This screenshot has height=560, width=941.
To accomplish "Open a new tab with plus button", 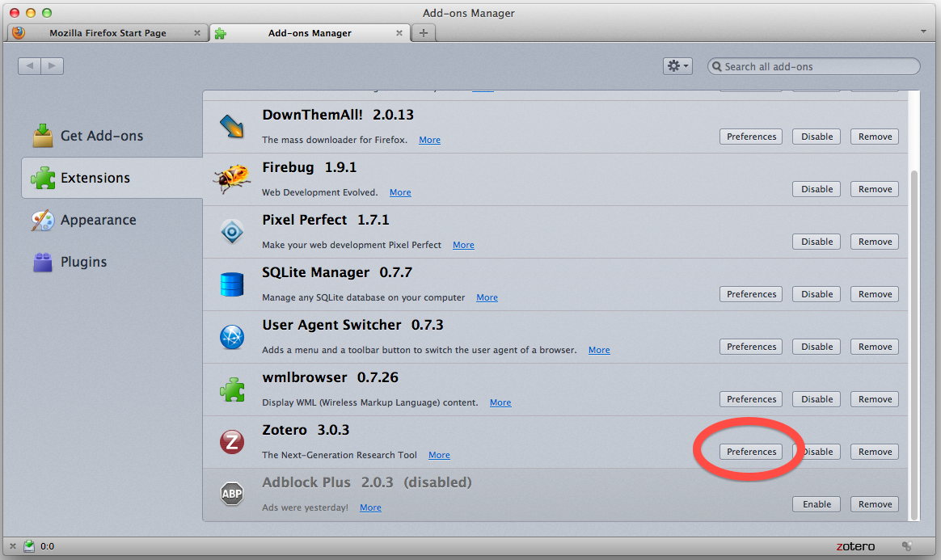I will coord(423,33).
